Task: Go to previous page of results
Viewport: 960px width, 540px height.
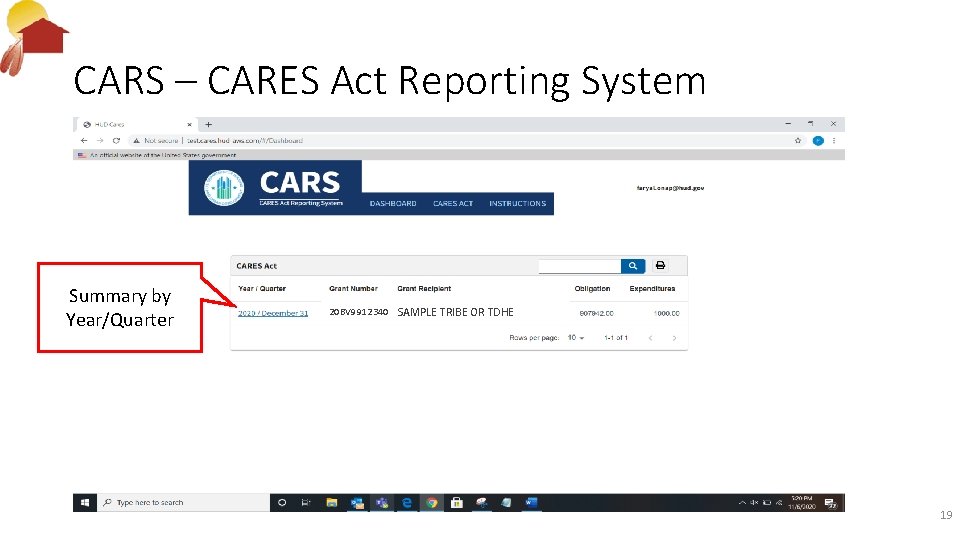Action: 650,338
